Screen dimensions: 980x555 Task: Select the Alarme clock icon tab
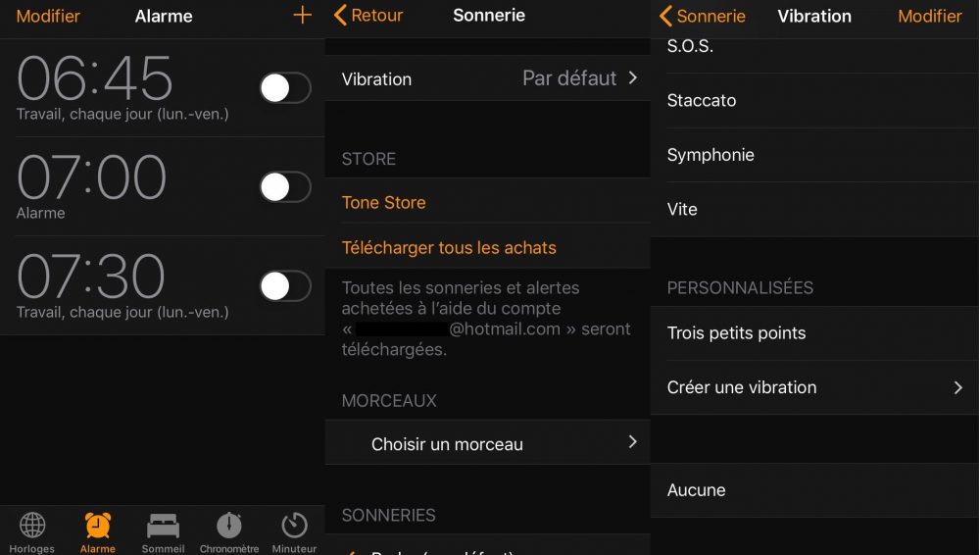[97, 532]
